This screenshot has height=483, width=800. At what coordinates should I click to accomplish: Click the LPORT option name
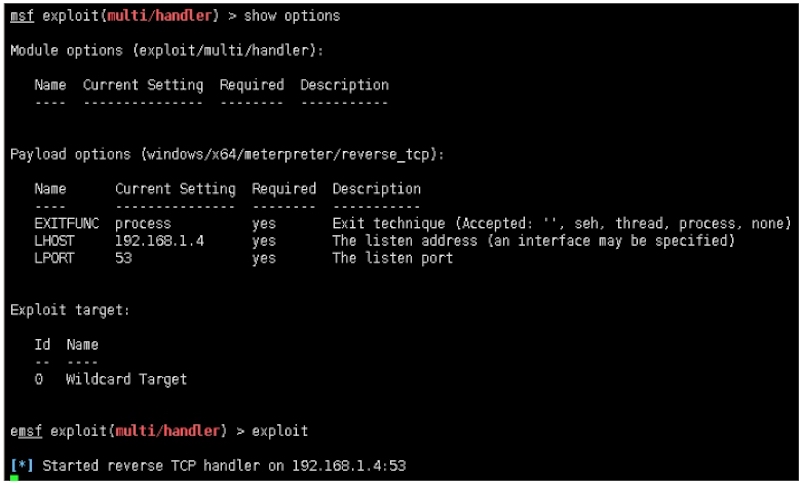[54, 258]
